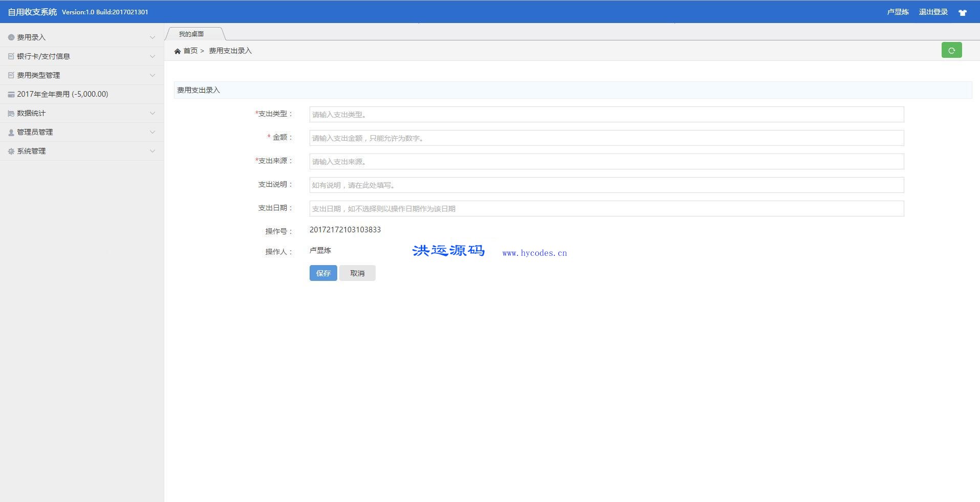
Task: Click the 银行卡/支付信息 sidebar icon
Action: point(11,56)
